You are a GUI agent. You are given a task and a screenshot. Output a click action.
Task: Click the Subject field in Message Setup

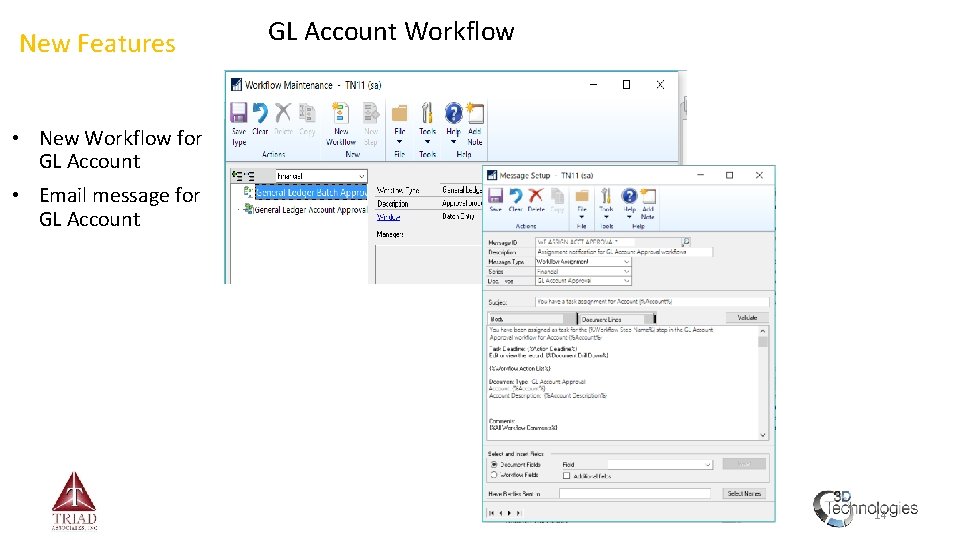pyautogui.click(x=651, y=302)
